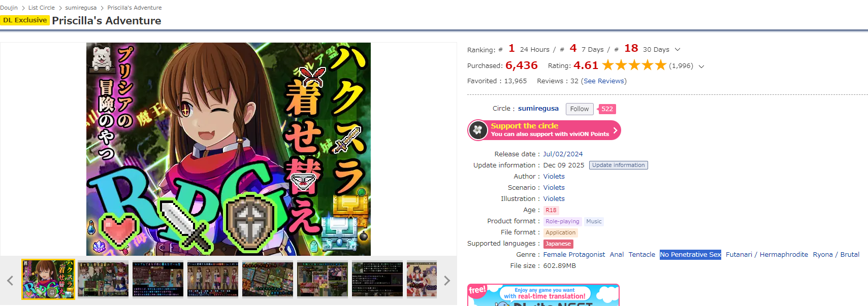Click the Music format tag
This screenshot has width=868, height=306.
(594, 221)
